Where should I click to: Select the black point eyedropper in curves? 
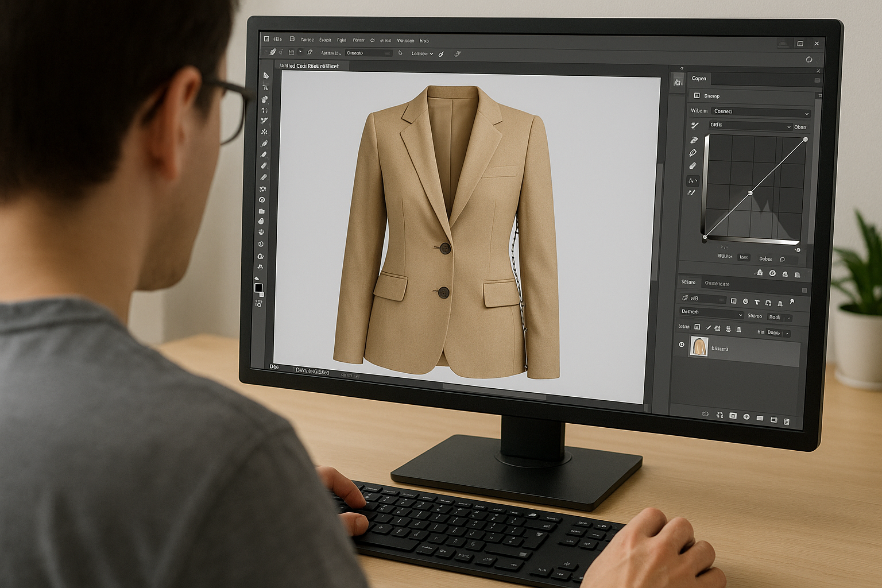coord(694,140)
